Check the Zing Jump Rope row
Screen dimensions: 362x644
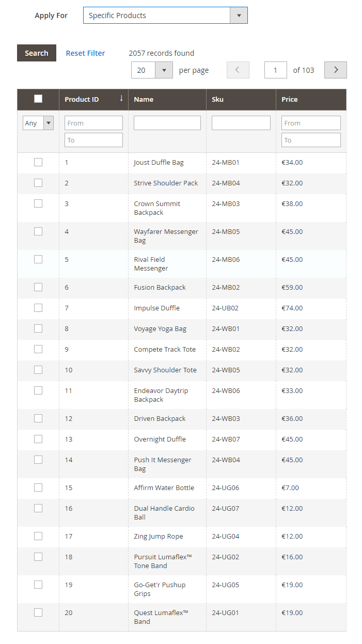[x=38, y=536]
